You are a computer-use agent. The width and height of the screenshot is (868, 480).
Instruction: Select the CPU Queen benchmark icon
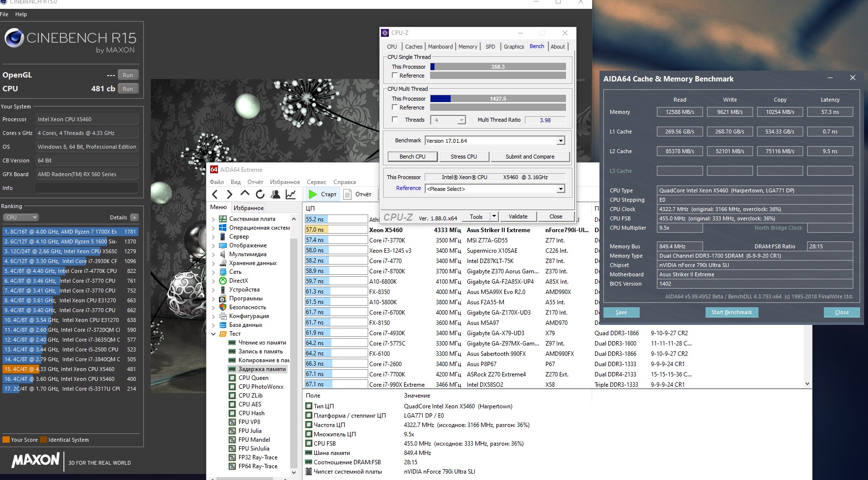click(232, 378)
